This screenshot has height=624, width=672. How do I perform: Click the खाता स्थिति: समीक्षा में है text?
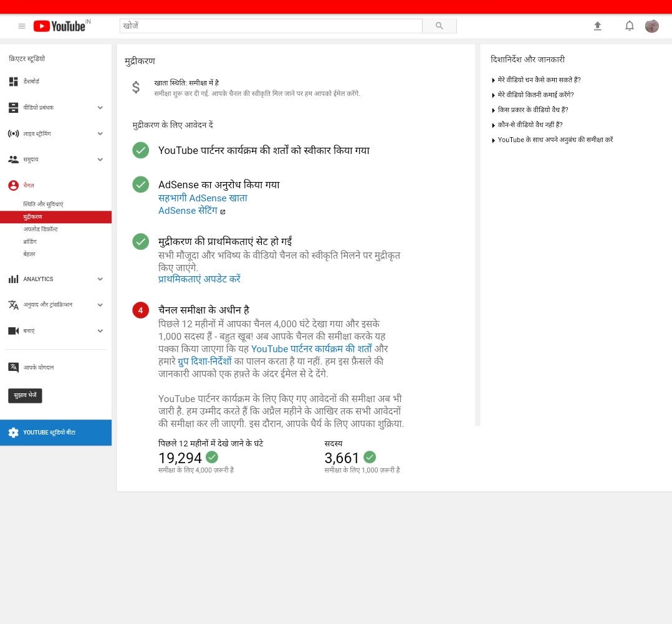[x=186, y=83]
